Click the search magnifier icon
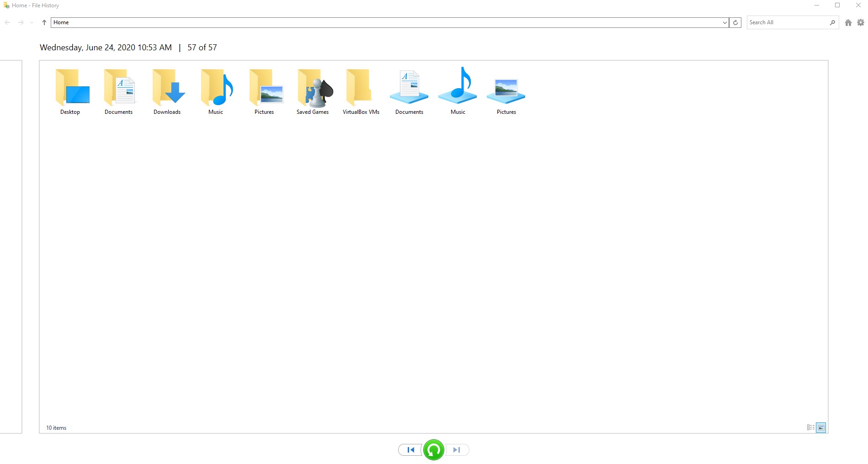This screenshot has width=868, height=464. point(832,22)
